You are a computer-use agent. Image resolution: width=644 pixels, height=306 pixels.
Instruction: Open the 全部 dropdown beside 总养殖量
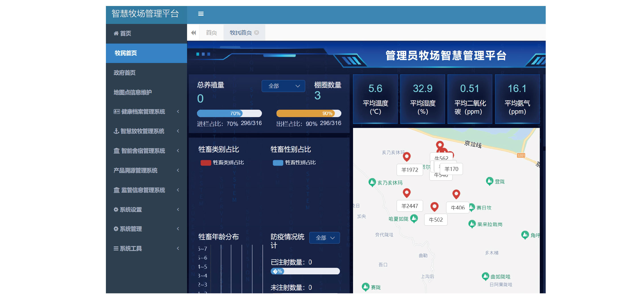click(283, 86)
